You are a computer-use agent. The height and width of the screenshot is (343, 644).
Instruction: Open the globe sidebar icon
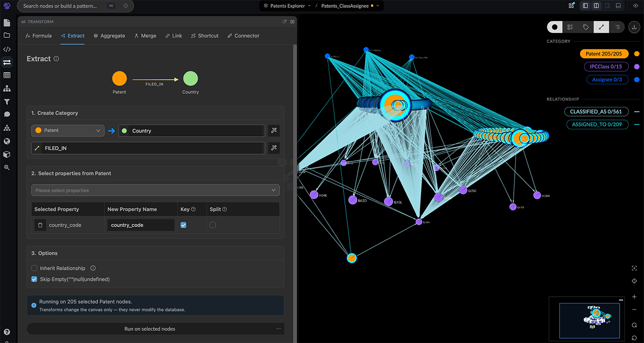coord(7,141)
